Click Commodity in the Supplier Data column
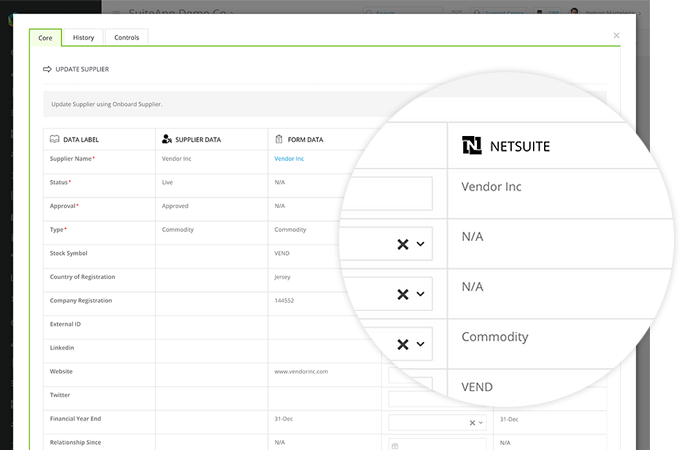This screenshot has width=683, height=450. 178,229
